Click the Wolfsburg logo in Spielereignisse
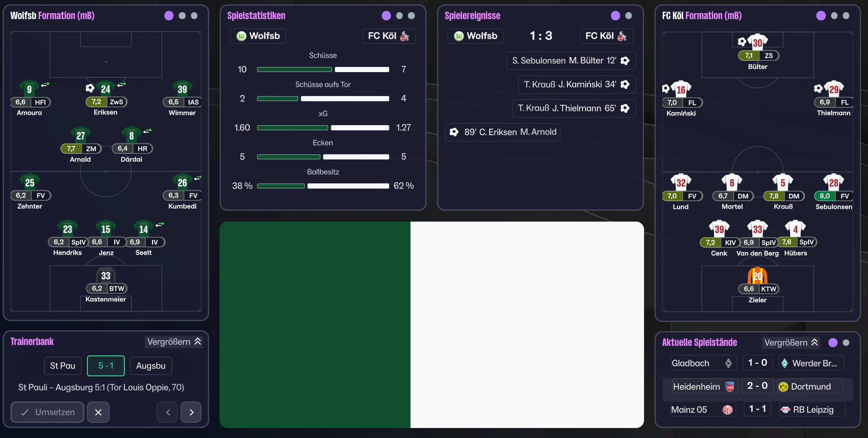The image size is (868, 438). pos(459,36)
